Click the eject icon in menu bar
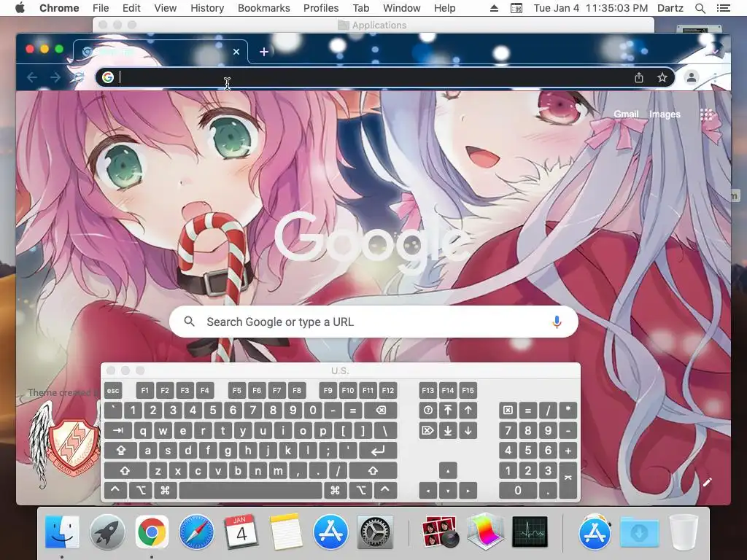 tap(494, 8)
